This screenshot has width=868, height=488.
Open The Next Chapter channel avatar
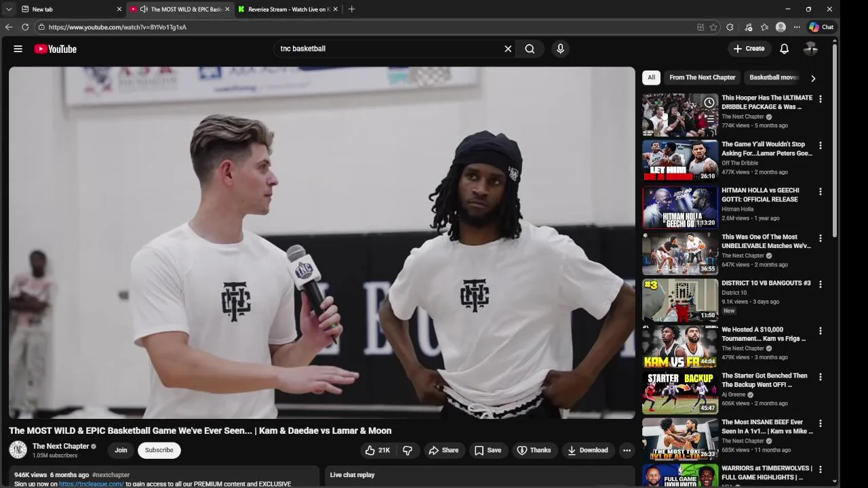18,450
